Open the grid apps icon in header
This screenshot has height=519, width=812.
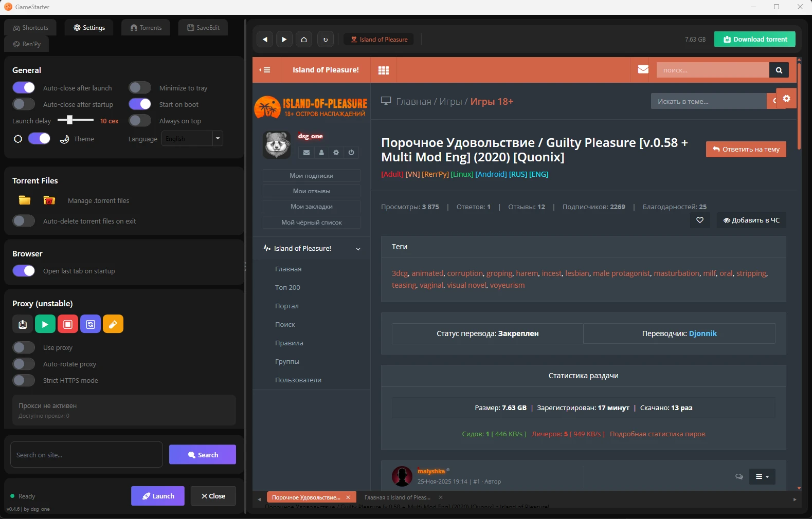[x=384, y=70]
